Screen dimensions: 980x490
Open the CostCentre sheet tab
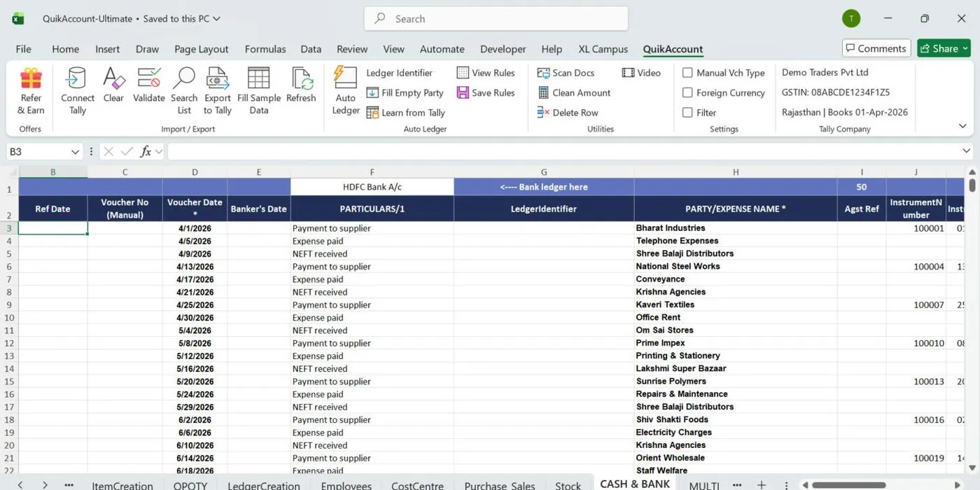pos(417,485)
